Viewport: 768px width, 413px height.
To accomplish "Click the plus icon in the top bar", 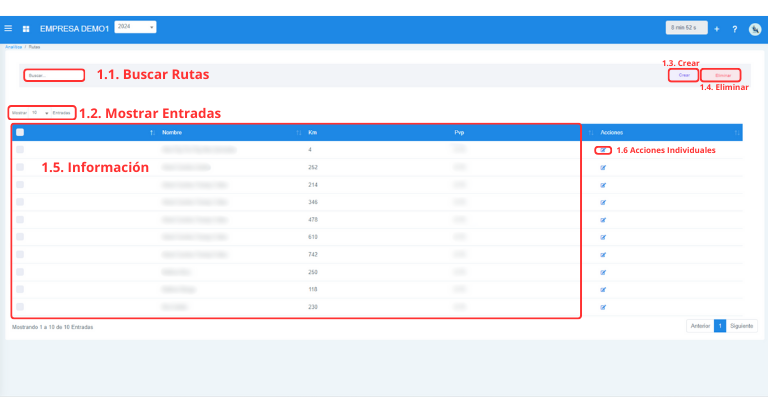I will [716, 29].
